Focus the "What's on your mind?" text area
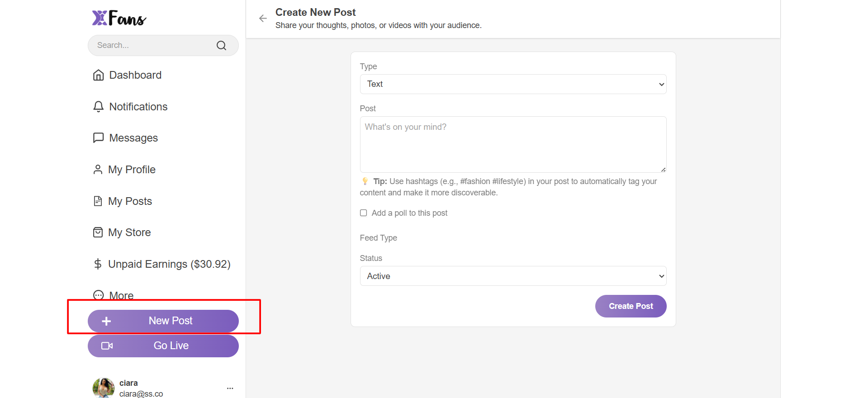The height and width of the screenshot is (398, 868). [513, 144]
